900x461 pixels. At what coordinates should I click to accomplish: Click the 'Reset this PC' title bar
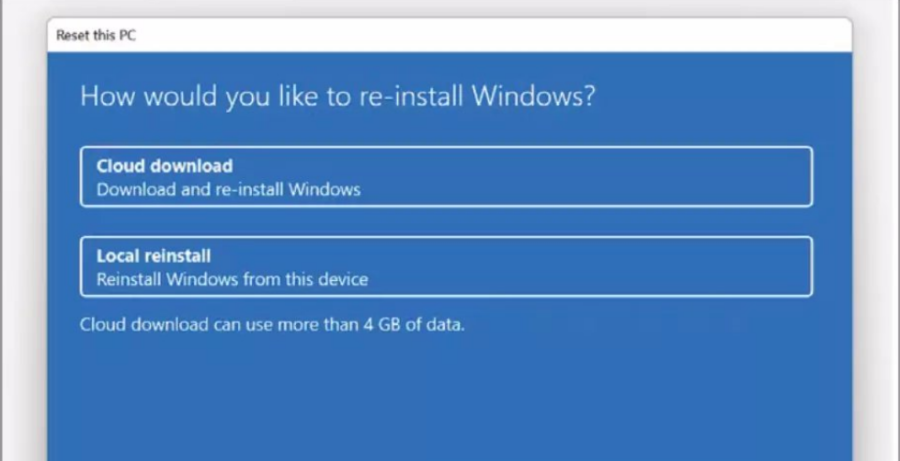[450, 35]
